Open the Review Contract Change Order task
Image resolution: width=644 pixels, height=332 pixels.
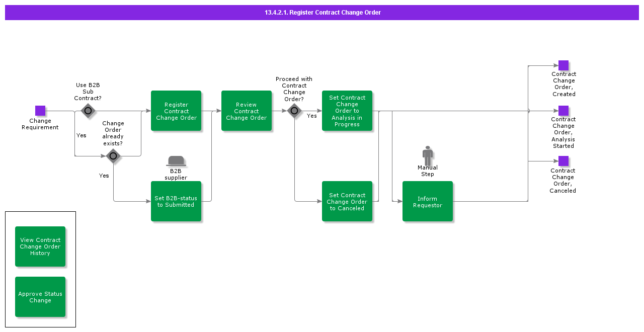coord(247,111)
